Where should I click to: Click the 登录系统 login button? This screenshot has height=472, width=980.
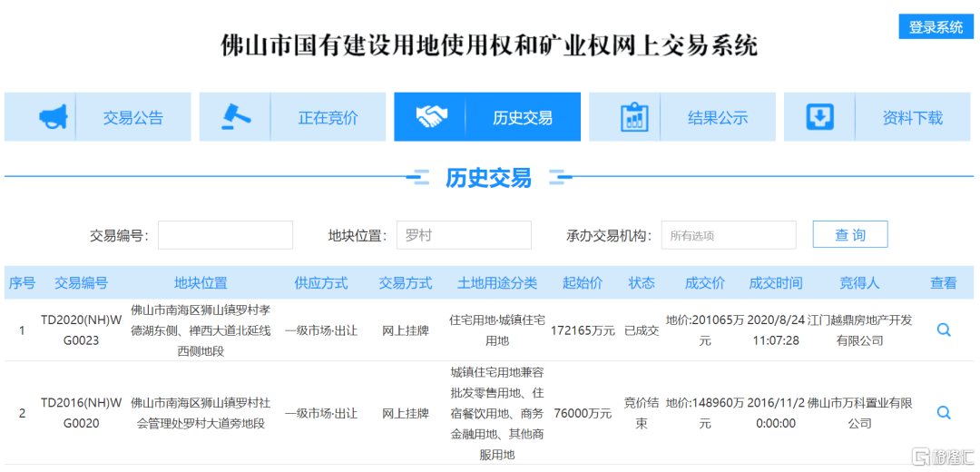[936, 27]
